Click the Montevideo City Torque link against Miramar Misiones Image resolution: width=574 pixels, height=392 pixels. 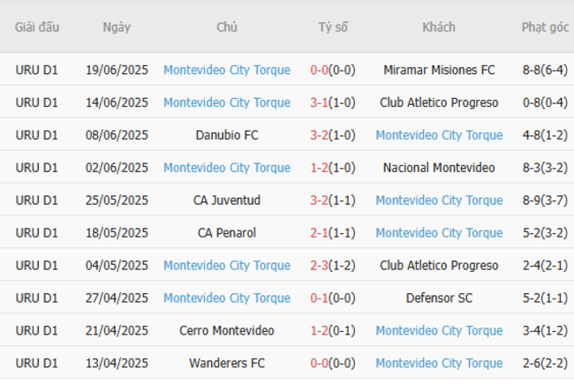(x=227, y=70)
